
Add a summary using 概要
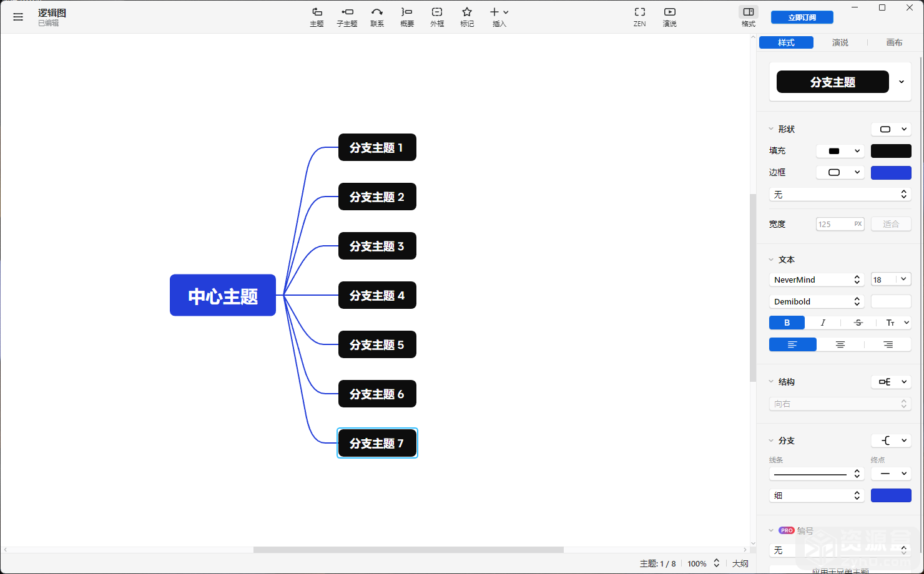pyautogui.click(x=407, y=17)
